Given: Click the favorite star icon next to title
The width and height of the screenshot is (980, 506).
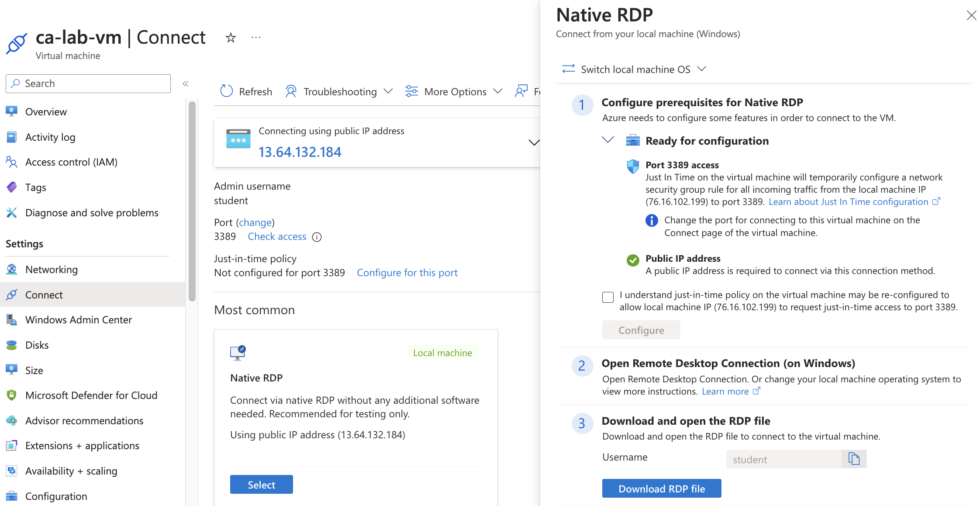Looking at the screenshot, I should 231,38.
